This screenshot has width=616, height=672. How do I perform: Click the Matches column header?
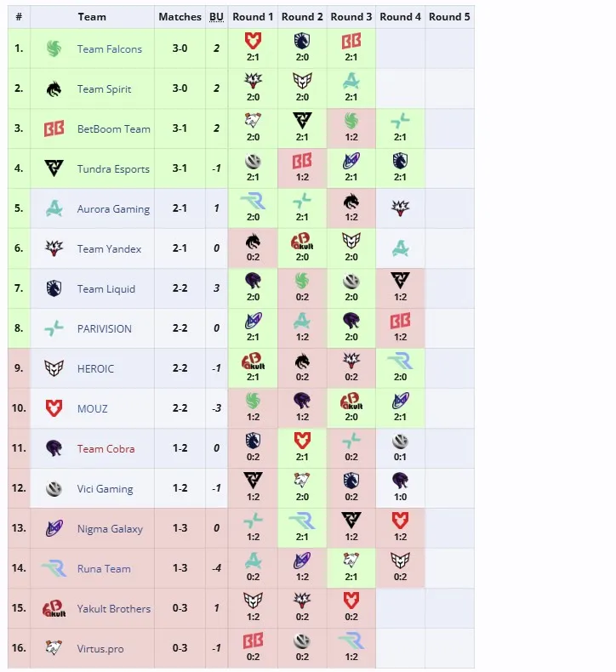click(x=180, y=17)
